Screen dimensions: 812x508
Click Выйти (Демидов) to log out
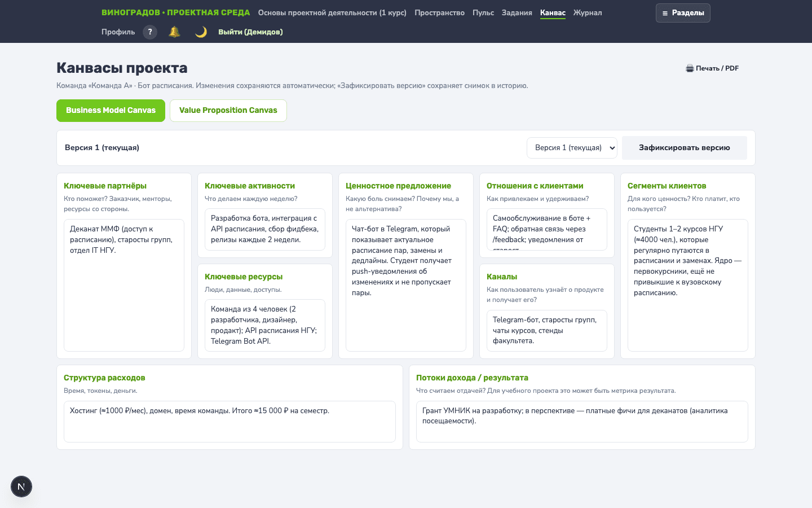coord(250,32)
